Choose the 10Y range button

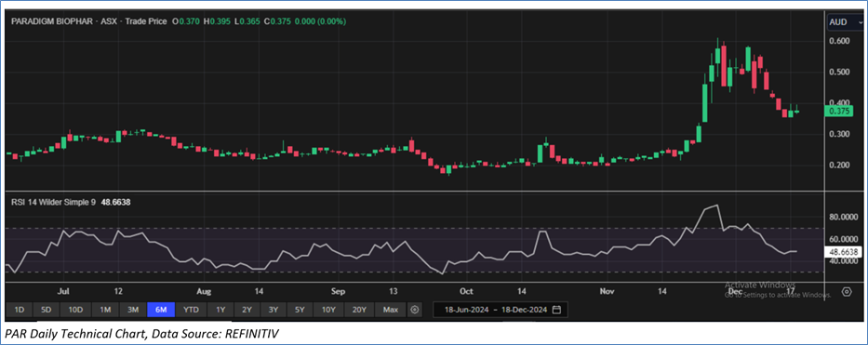[327, 310]
